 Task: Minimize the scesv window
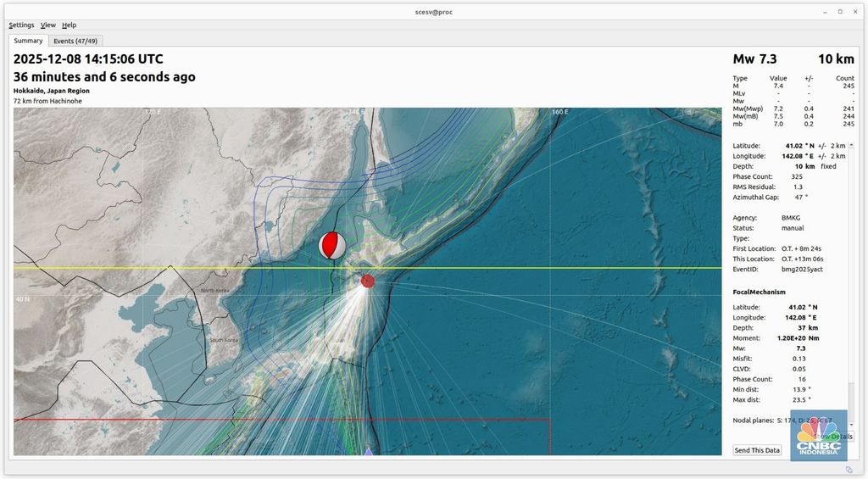pyautogui.click(x=826, y=11)
